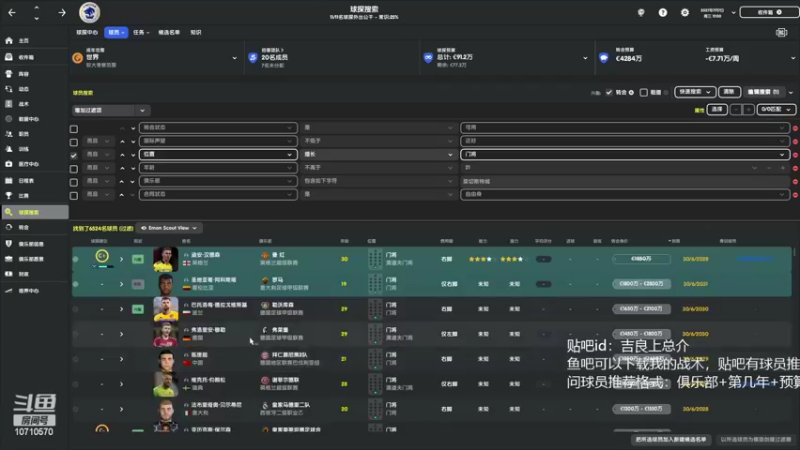The image size is (800, 450).
Task: Expand the first player row chevron
Action: 121,259
